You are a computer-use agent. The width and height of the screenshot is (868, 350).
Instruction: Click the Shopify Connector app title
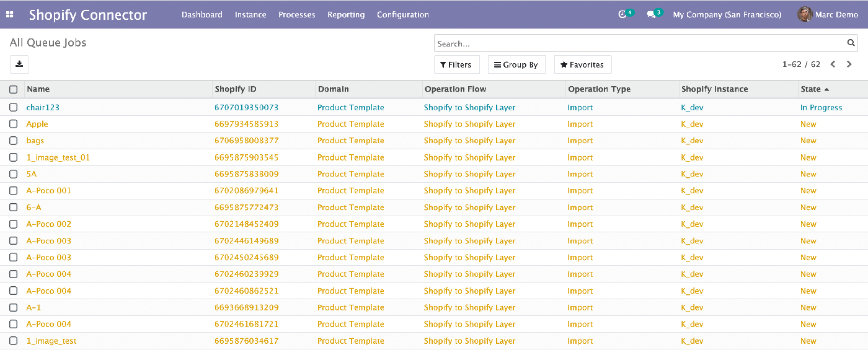point(88,15)
